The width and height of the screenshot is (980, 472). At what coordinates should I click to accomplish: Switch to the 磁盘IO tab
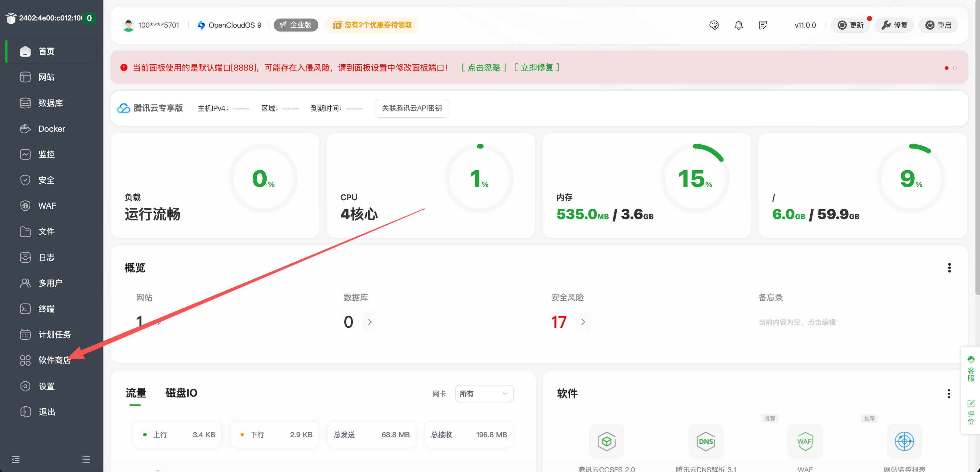181,393
